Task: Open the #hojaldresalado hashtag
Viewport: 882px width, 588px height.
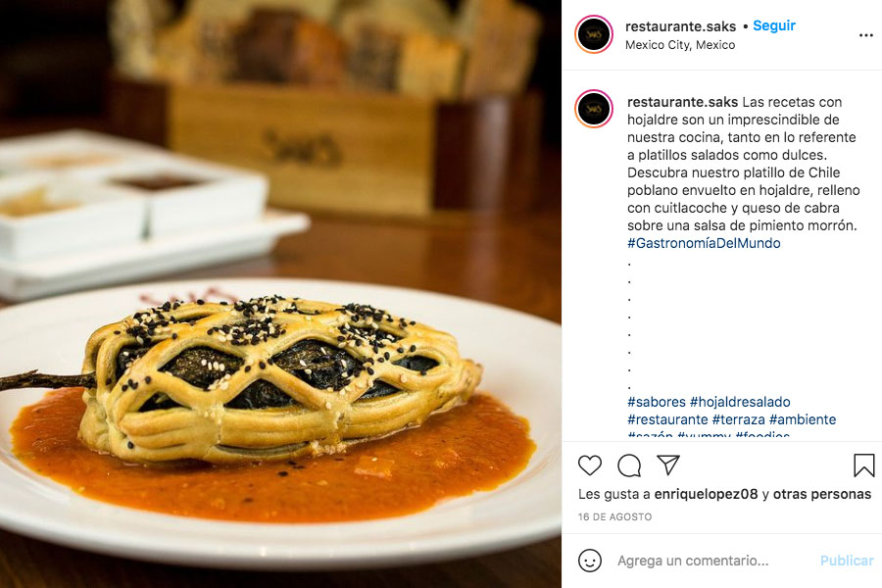Action: 740,402
